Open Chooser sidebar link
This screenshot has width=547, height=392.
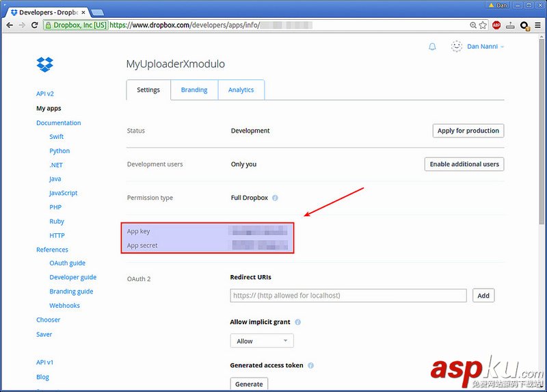coord(48,319)
